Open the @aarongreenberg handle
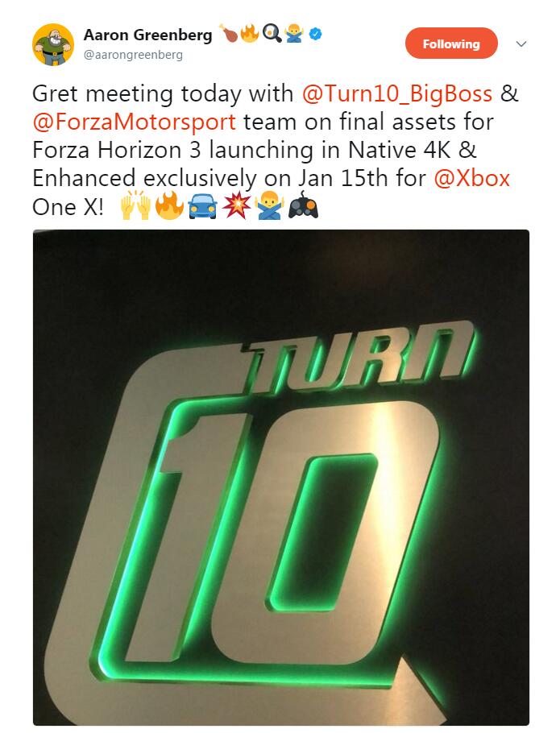The height and width of the screenshot is (733, 560). (x=133, y=55)
